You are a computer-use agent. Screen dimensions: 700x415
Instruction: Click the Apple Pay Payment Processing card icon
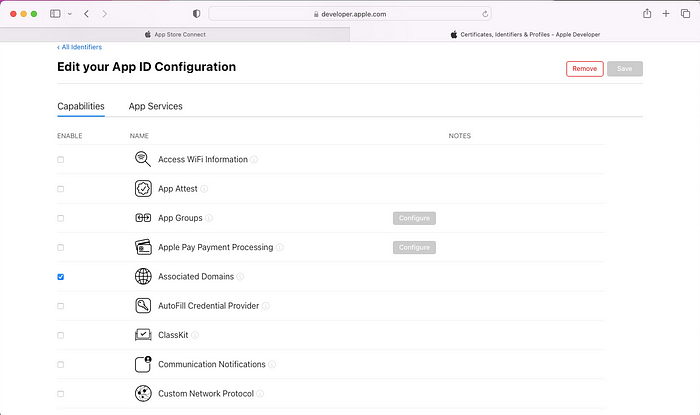click(143, 247)
